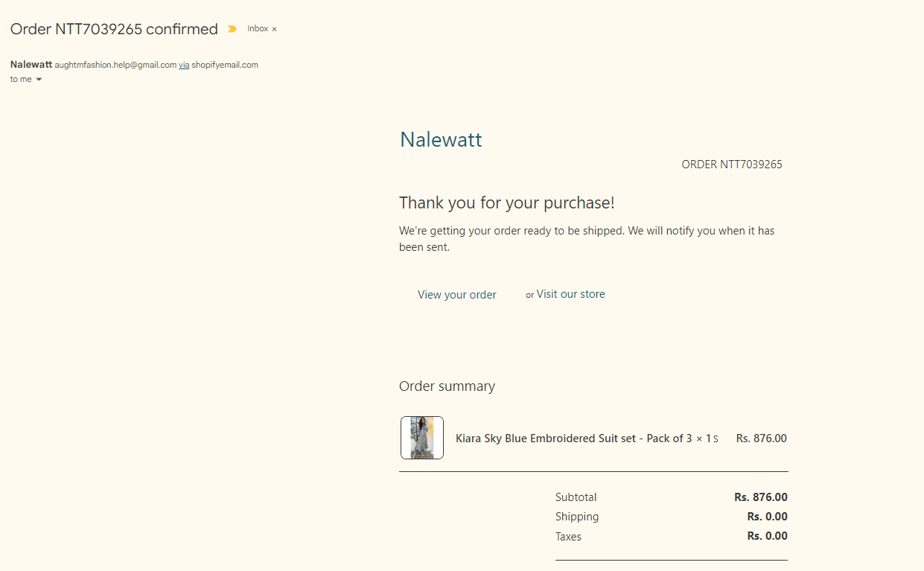
Task: Follow the 'Visit our store' link
Action: [570, 294]
